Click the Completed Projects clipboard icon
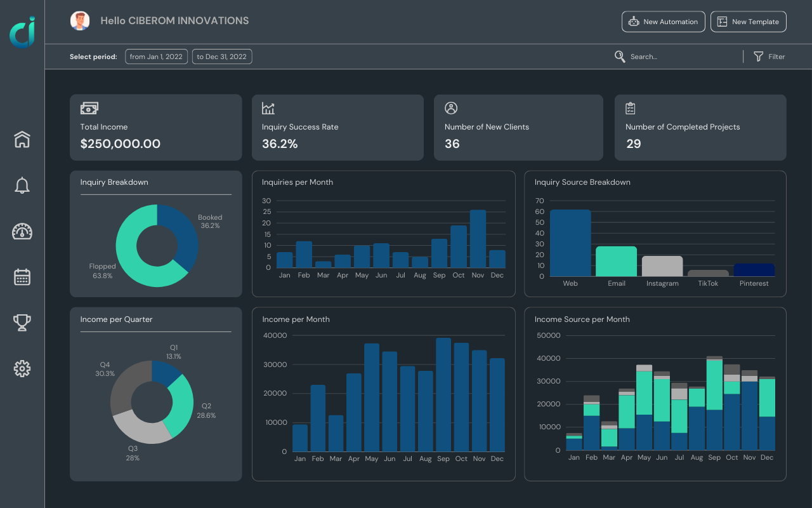 (631, 108)
